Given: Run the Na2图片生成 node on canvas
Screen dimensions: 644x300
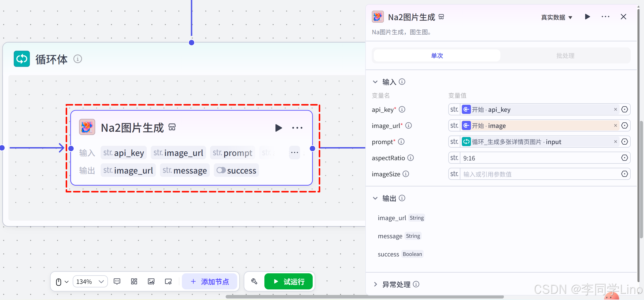Looking at the screenshot, I should [x=278, y=128].
